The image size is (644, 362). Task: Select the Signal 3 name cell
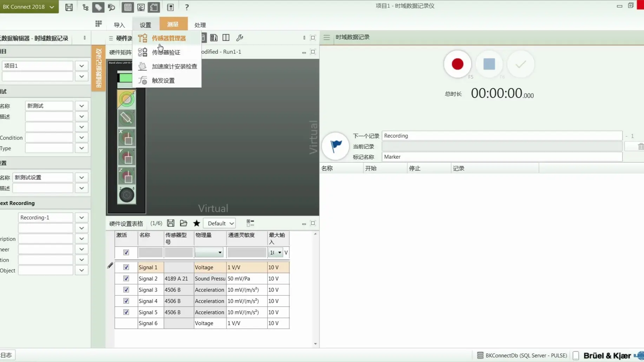(151, 290)
